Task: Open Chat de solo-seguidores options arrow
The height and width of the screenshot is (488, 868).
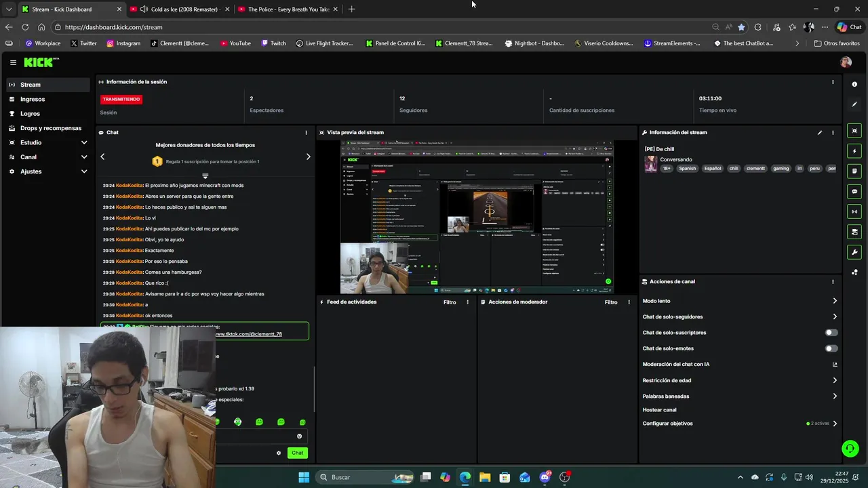Action: point(835,317)
